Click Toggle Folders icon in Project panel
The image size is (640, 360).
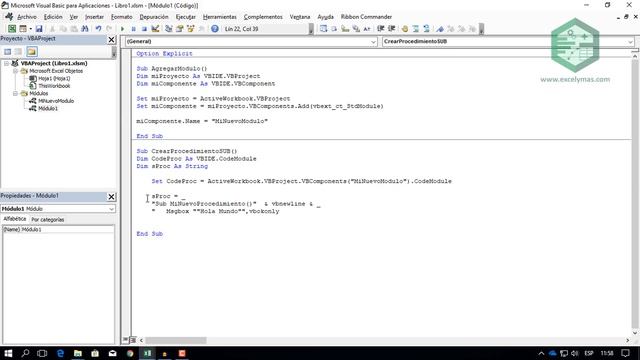point(32,51)
